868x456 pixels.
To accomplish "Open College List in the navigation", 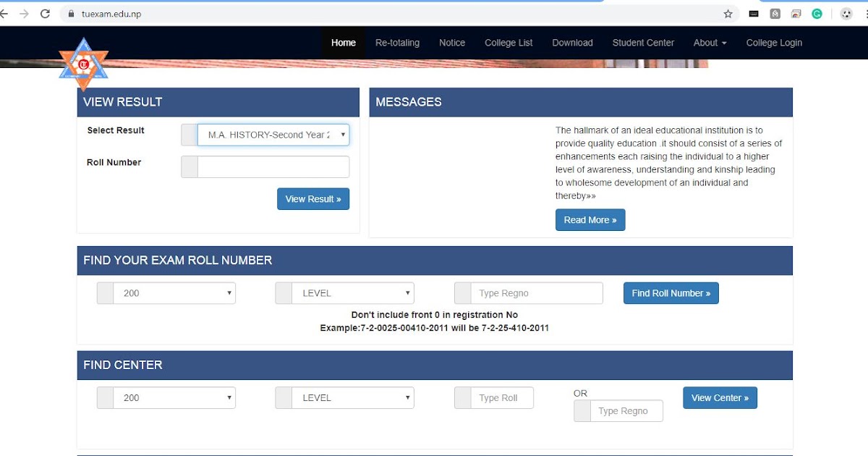I will 509,43.
